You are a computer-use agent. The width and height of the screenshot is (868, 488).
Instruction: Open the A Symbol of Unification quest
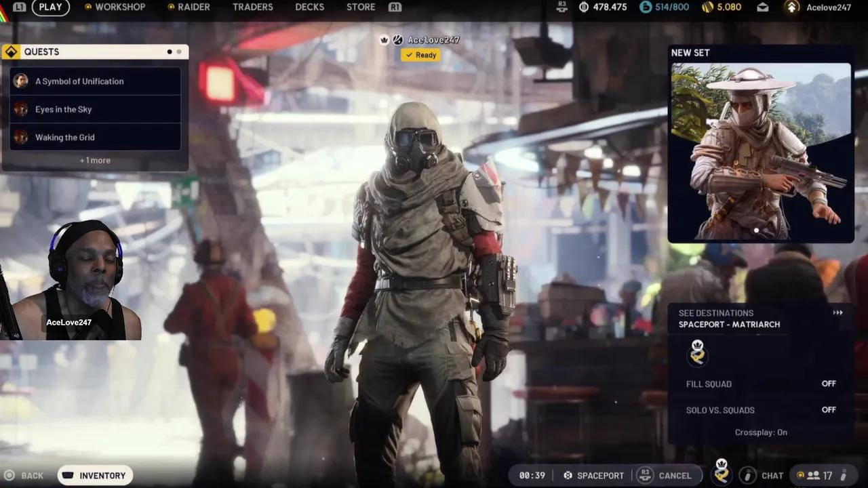96,81
